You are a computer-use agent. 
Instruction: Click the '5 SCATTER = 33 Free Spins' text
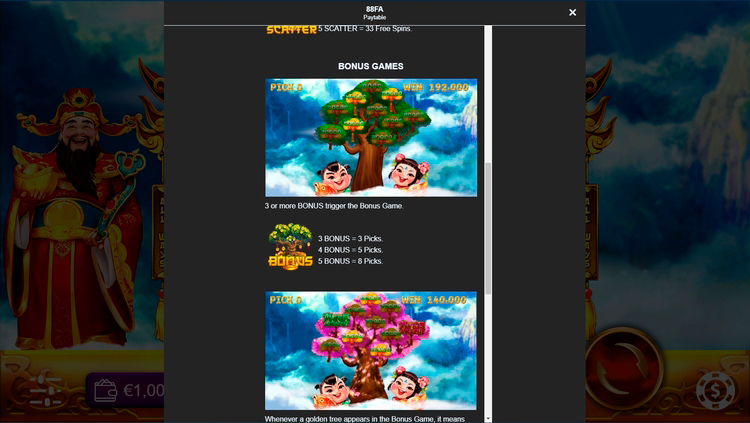[x=365, y=28]
